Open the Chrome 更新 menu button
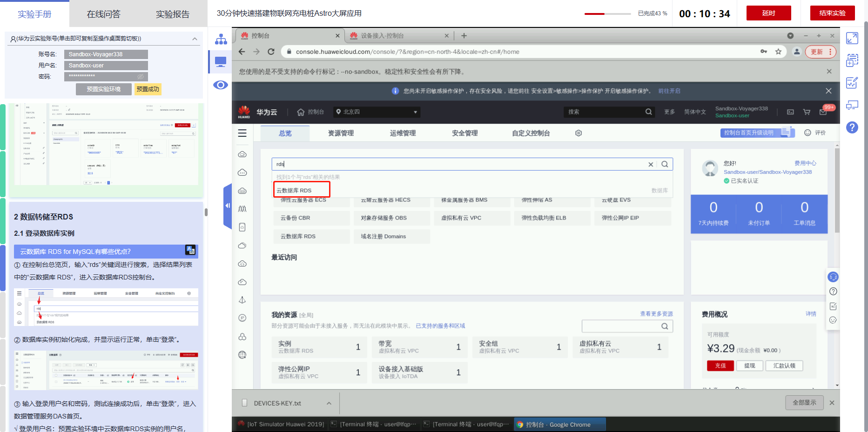Viewport: 868px width, 432px height. coord(821,52)
